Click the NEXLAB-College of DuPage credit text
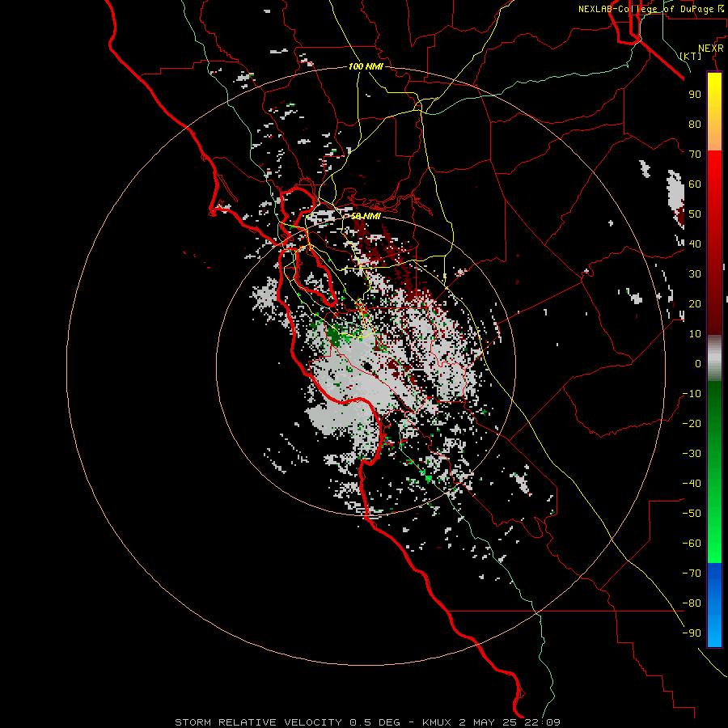The height and width of the screenshot is (728, 728). (x=651, y=9)
